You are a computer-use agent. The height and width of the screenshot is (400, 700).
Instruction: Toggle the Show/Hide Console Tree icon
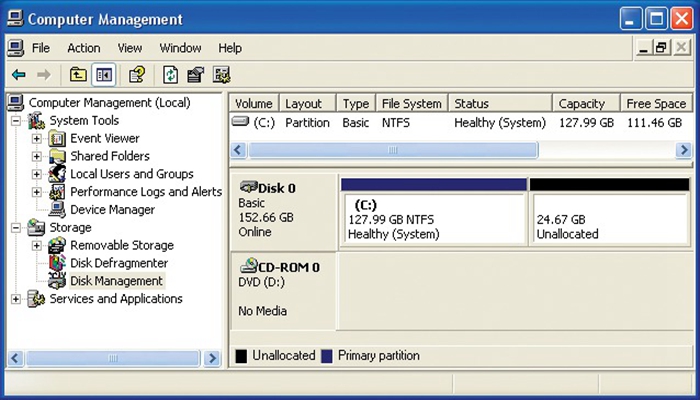pyautogui.click(x=104, y=75)
